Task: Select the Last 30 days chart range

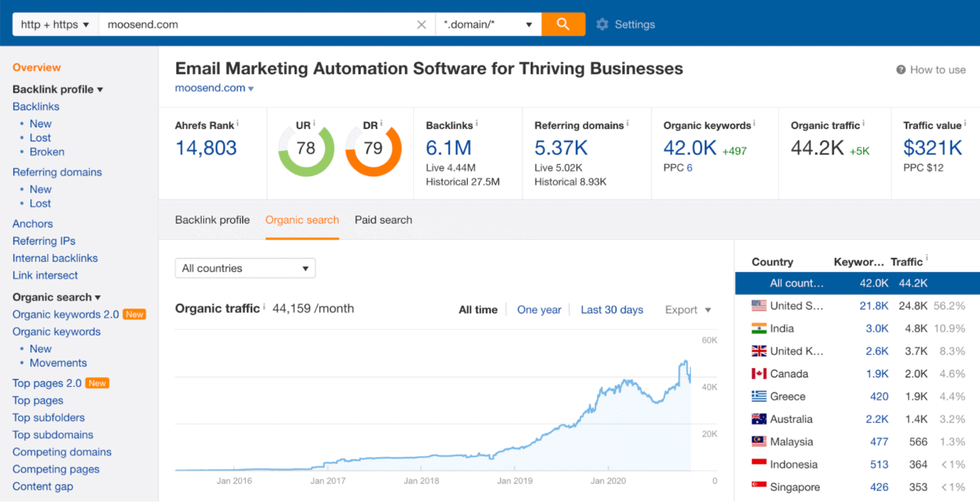Action: pyautogui.click(x=612, y=309)
